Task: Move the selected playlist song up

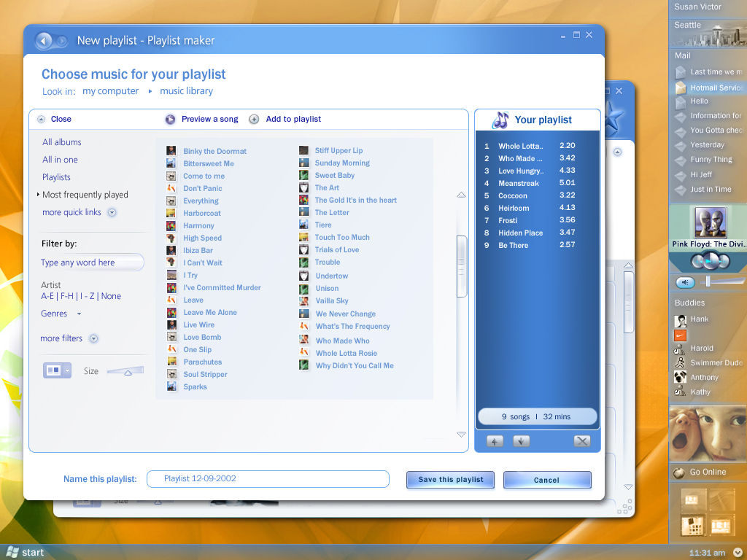Action: (495, 441)
